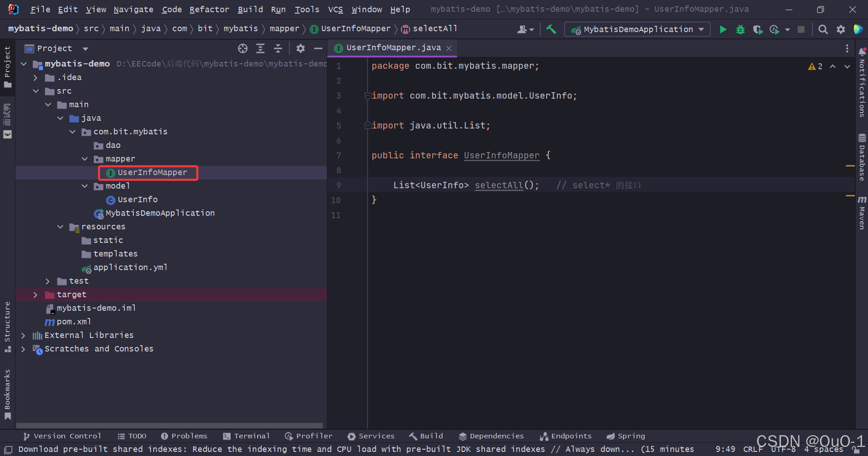868x456 pixels.
Task: Go to next highlighted error arrow
Action: point(847,66)
